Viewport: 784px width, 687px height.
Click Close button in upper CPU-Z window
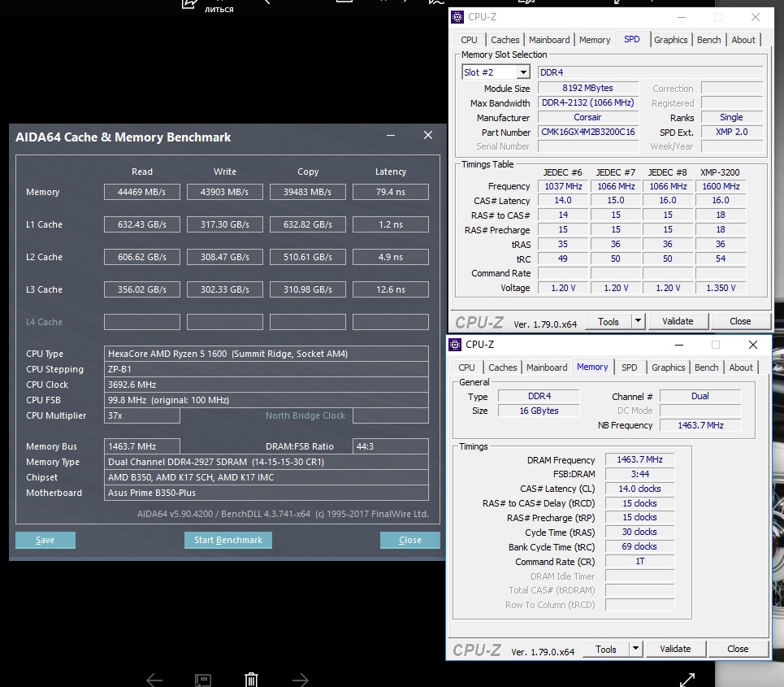click(740, 321)
